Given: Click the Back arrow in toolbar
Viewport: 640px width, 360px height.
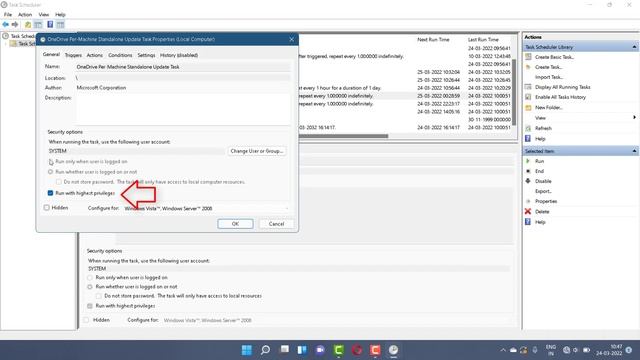Looking at the screenshot, I should (6, 24).
